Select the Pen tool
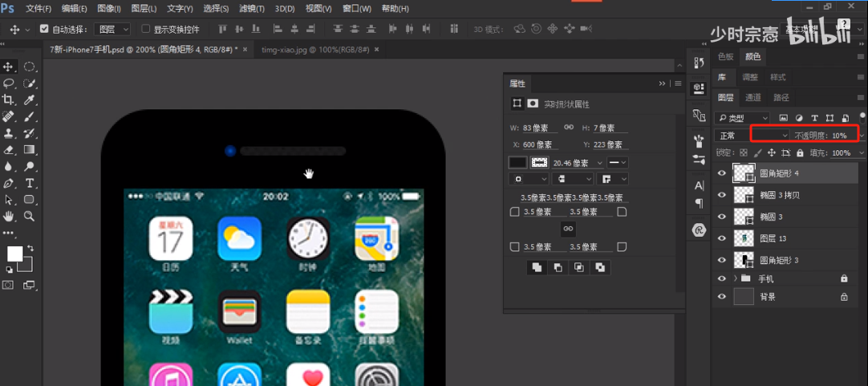This screenshot has width=868, height=386. 9,183
